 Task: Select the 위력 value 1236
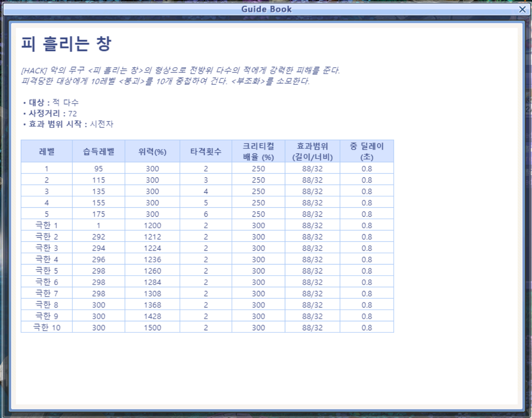(152, 260)
